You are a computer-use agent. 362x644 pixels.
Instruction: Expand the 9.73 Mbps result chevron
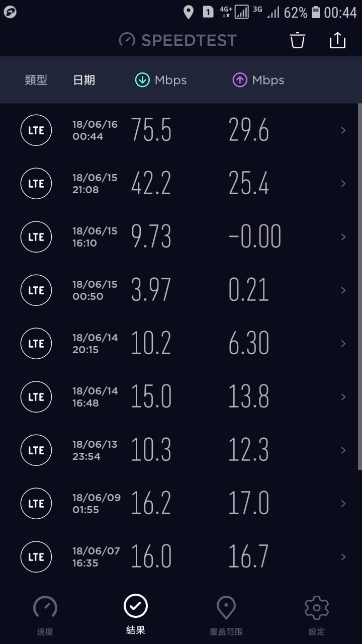(343, 237)
